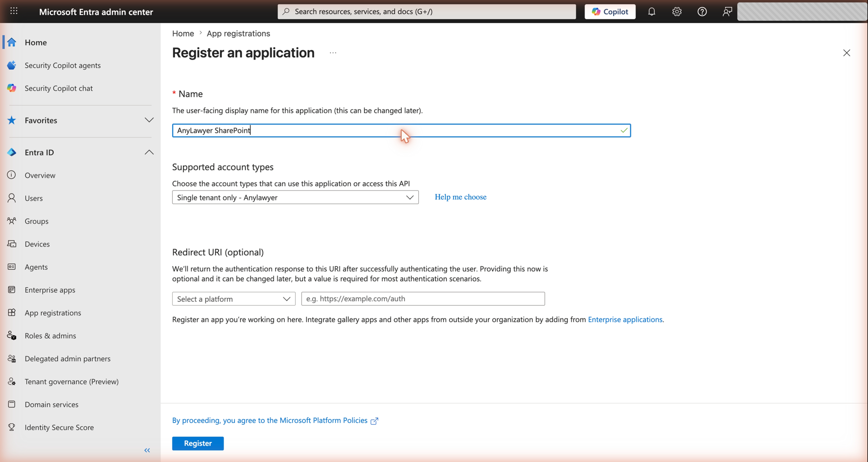Click the Domain services icon
Image resolution: width=868 pixels, height=462 pixels.
(12, 405)
